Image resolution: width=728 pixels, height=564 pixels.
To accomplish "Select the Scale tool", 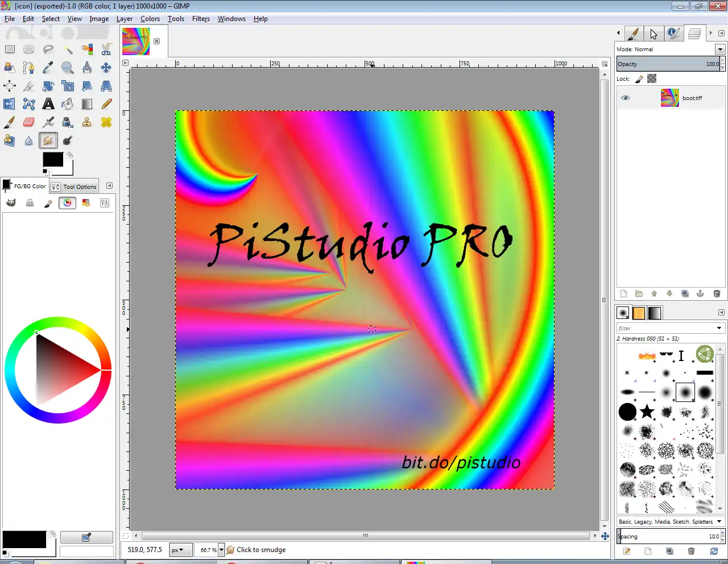I will (68, 86).
